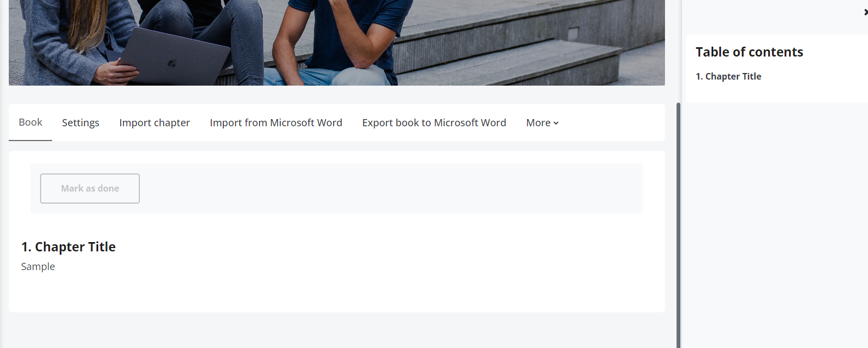Open the Book tab

coord(30,122)
